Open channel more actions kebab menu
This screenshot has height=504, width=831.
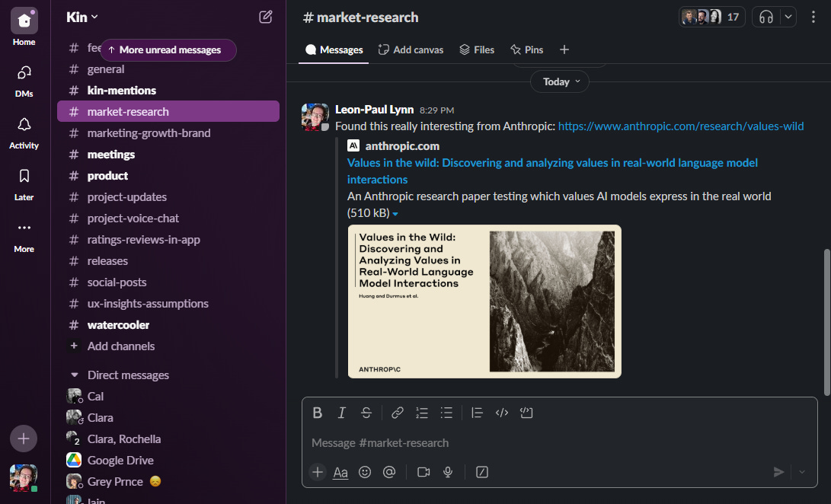pos(813,17)
